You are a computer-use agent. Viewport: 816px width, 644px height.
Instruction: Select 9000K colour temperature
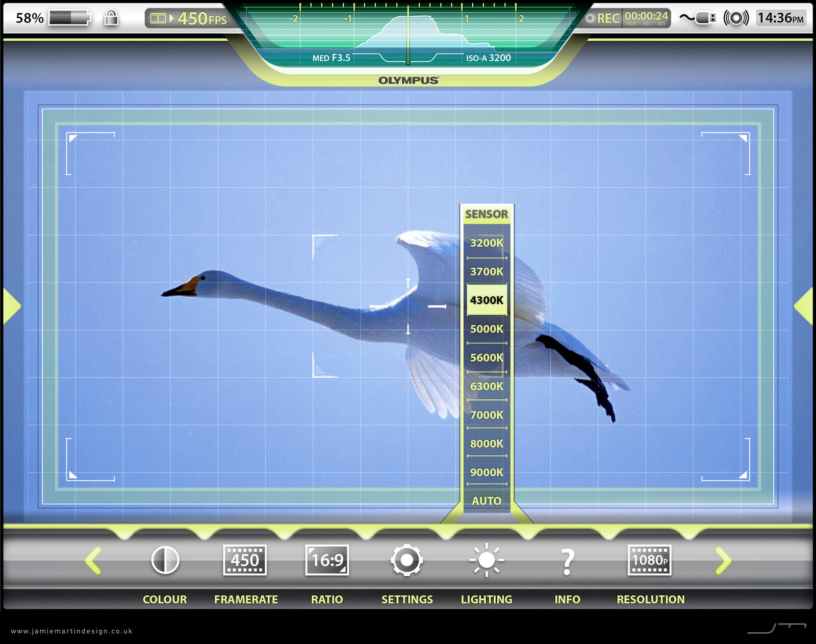(x=487, y=472)
